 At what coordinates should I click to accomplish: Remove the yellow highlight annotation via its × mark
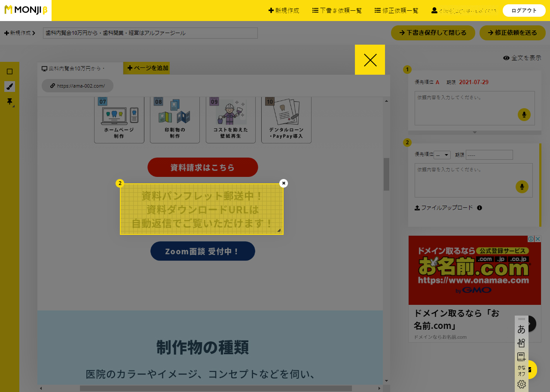[284, 183]
